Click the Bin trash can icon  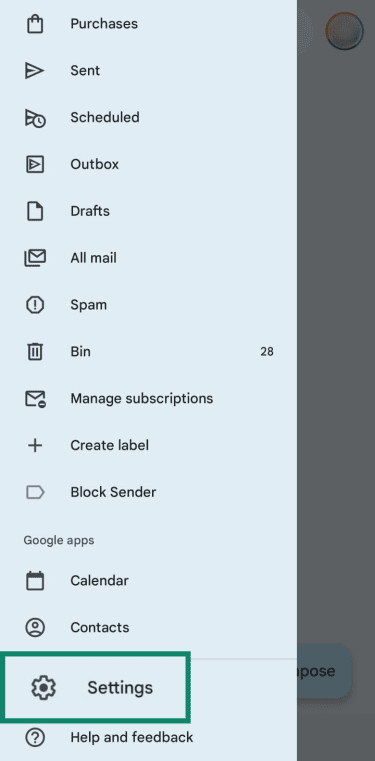click(35, 351)
